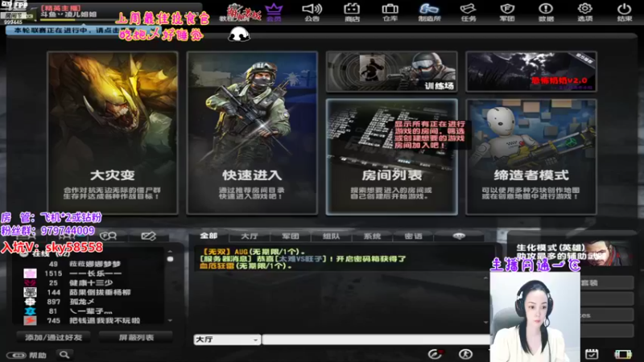
Task: Click the magnifier search icon beside 帮助
Action: click(64, 355)
